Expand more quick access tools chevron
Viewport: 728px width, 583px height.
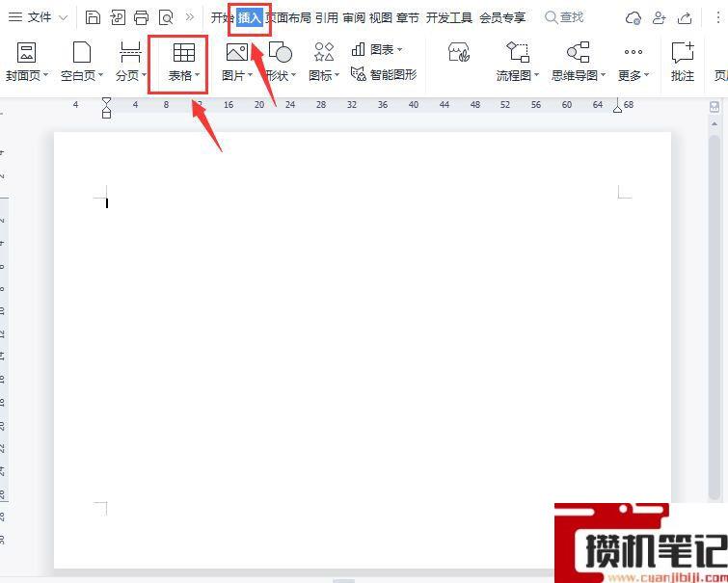[x=189, y=17]
